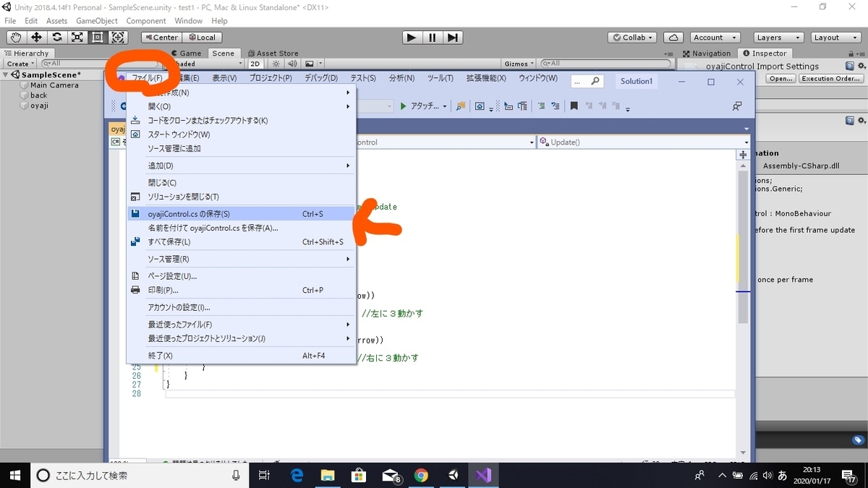Switch to Navigation tab

[x=707, y=53]
